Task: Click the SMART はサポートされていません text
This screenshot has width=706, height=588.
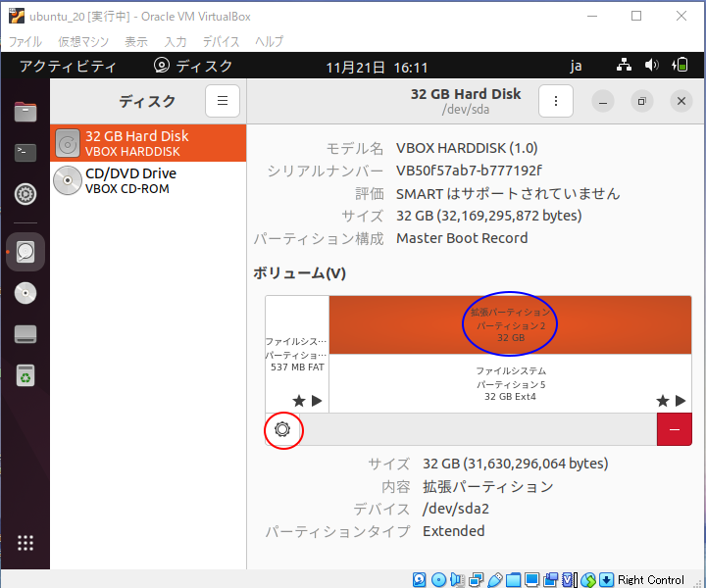Action: coord(508,193)
